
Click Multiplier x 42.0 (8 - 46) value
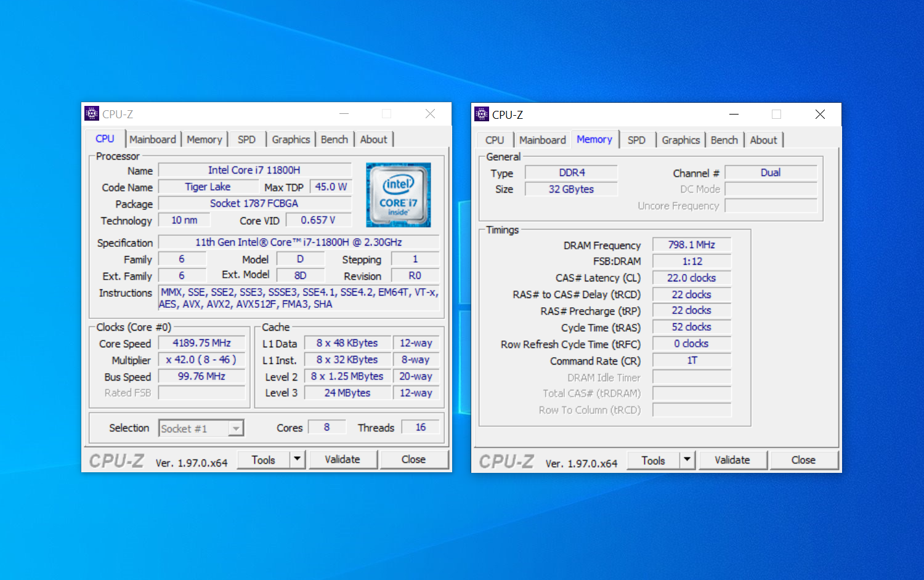(202, 360)
